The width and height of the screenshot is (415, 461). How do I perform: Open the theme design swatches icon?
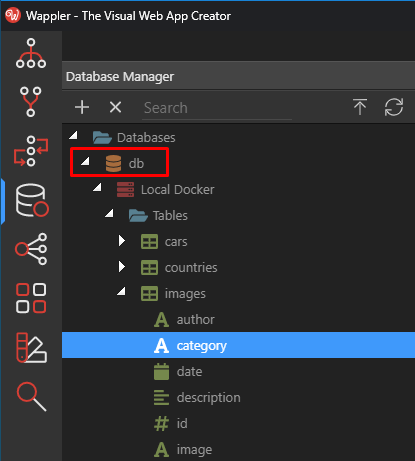pyautogui.click(x=31, y=347)
